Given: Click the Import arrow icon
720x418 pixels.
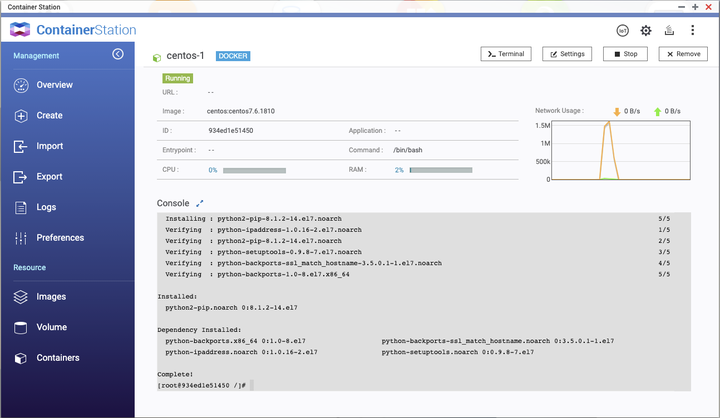Looking at the screenshot, I should 20,147.
